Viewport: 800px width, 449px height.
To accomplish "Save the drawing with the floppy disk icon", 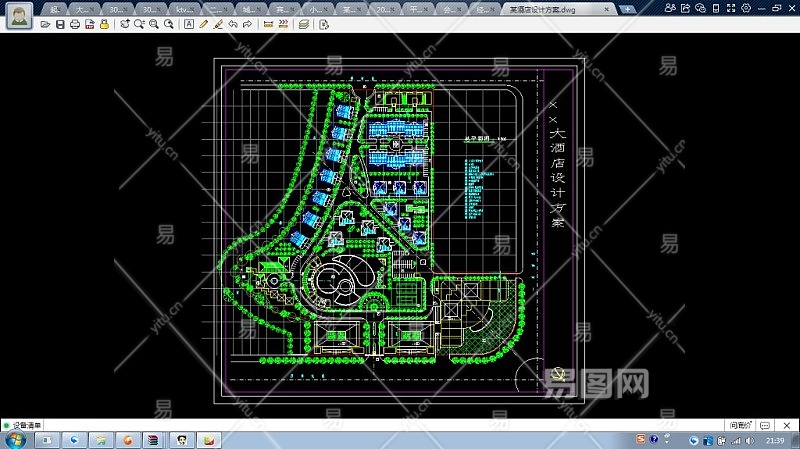I will tap(60, 24).
